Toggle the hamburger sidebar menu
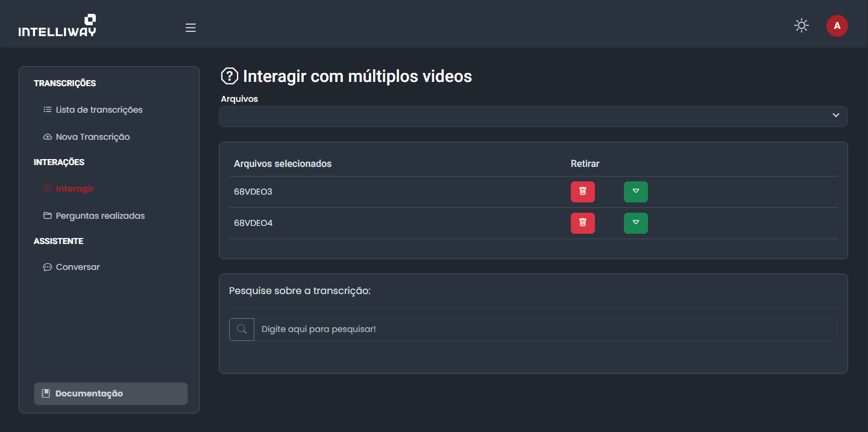The width and height of the screenshot is (868, 432). (190, 28)
